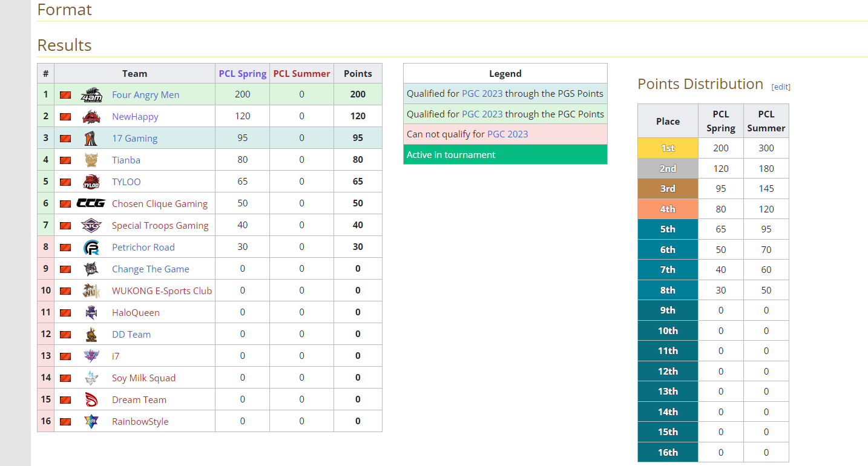
Task: Click the Dream Team logo icon
Action: (x=91, y=400)
